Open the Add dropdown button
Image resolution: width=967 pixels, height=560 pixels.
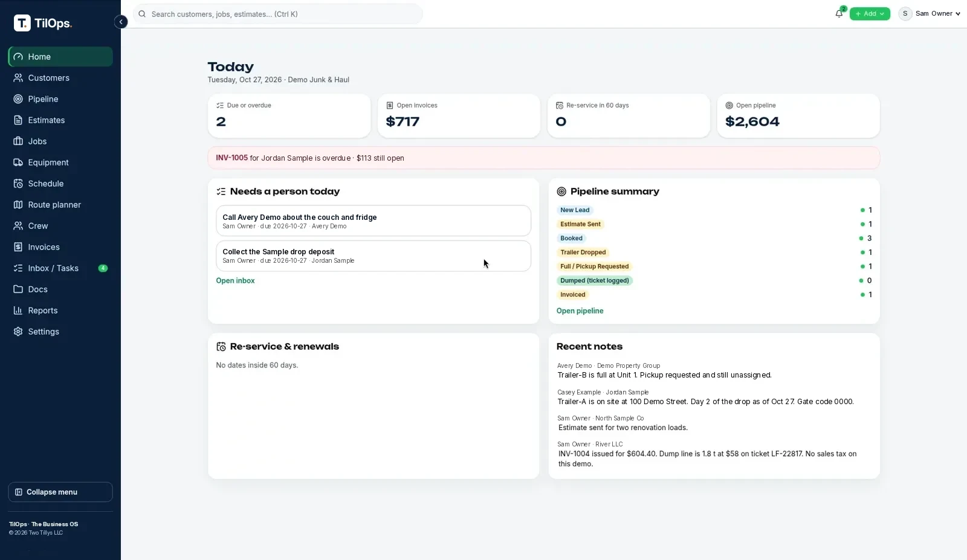click(x=870, y=14)
